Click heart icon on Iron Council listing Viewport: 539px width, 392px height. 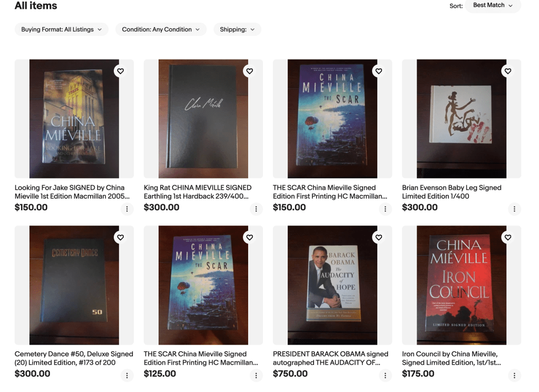[x=508, y=237]
